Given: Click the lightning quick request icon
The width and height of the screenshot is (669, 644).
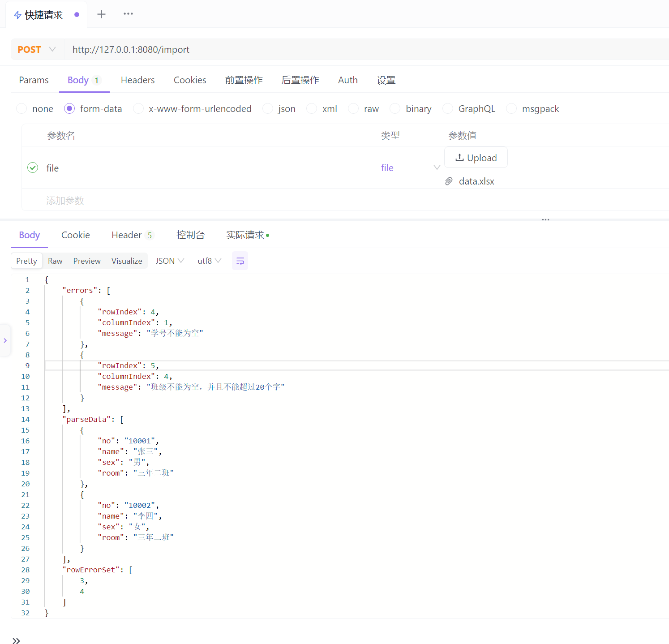Looking at the screenshot, I should point(17,15).
